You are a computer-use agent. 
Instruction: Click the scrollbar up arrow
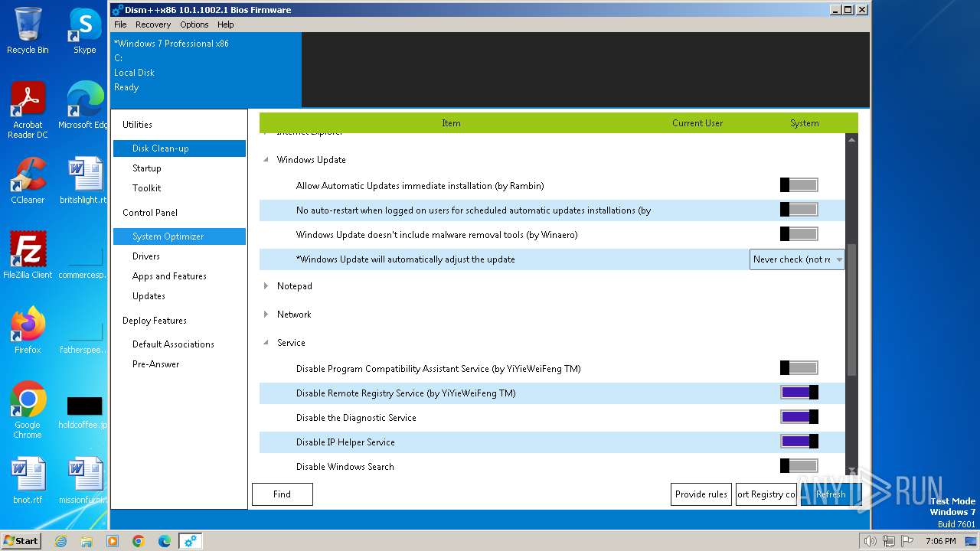tap(851, 140)
